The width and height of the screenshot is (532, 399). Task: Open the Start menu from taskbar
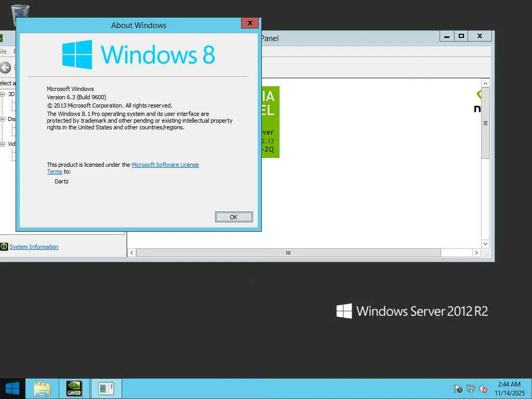pos(12,389)
